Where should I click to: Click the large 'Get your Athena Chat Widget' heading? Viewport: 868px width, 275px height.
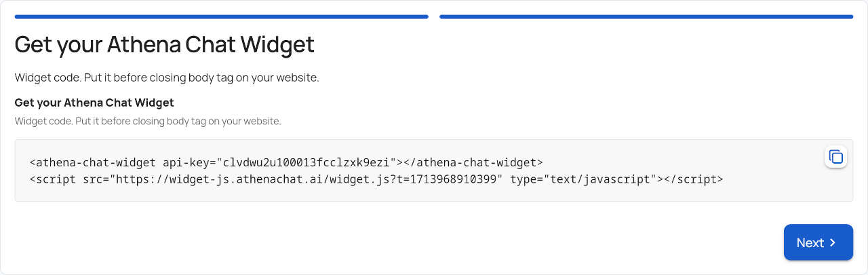[x=164, y=45]
